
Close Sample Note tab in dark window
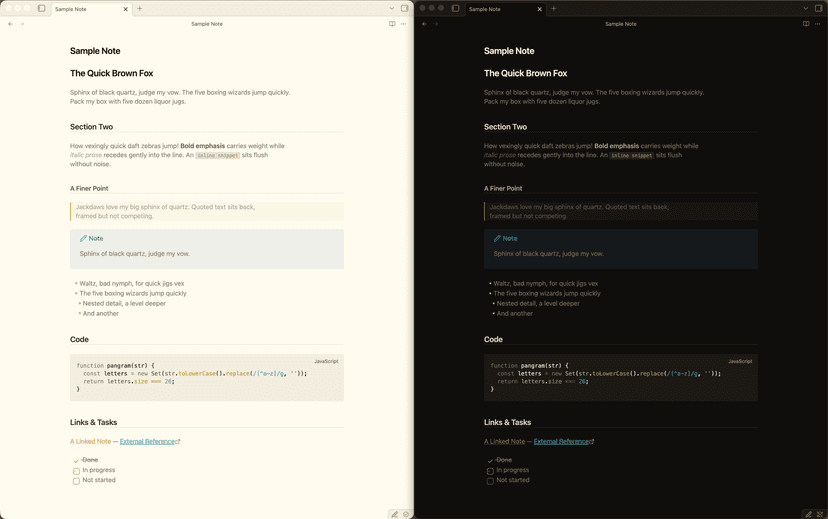540,9
